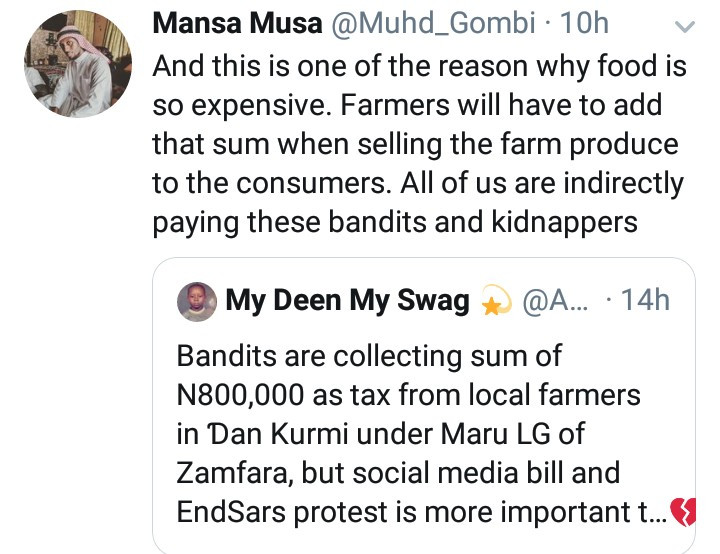
Task: Tap the My Deen My Swag avatar
Action: [197, 301]
